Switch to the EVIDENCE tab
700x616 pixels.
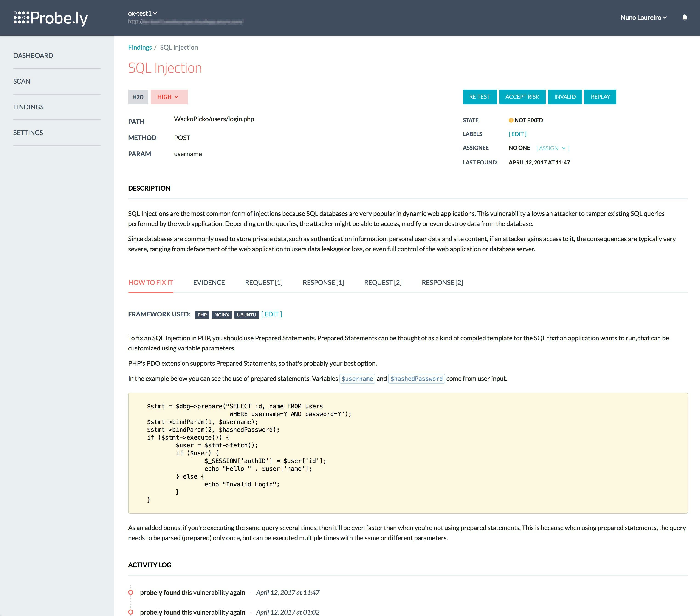click(x=209, y=282)
